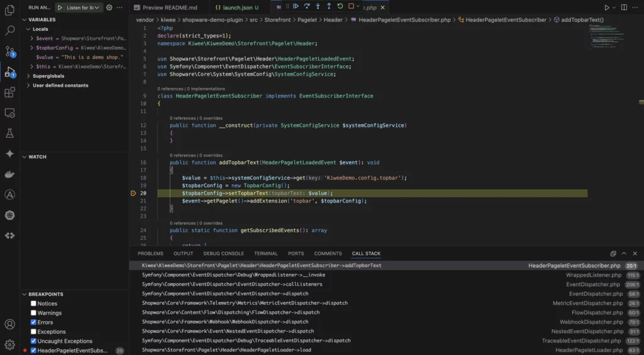Disable the Errors breakpoint checkbox

[x=34, y=322]
